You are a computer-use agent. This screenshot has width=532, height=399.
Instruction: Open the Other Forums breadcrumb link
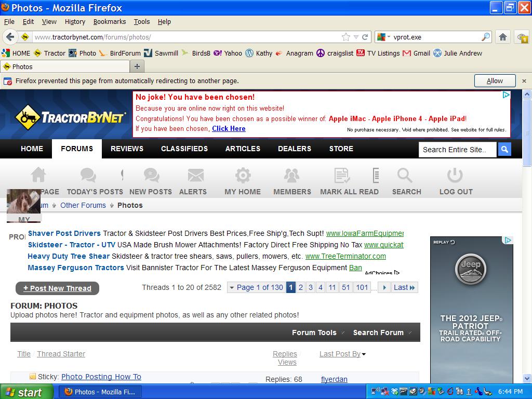coord(83,205)
